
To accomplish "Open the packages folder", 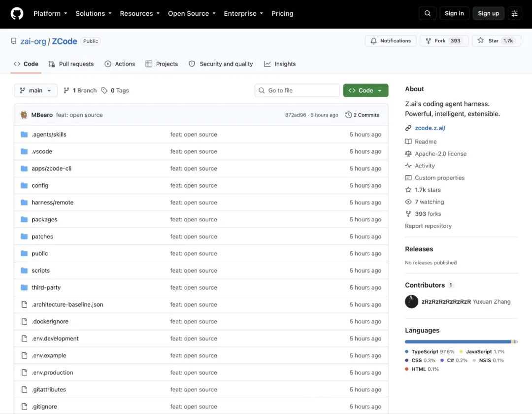I will pos(44,219).
